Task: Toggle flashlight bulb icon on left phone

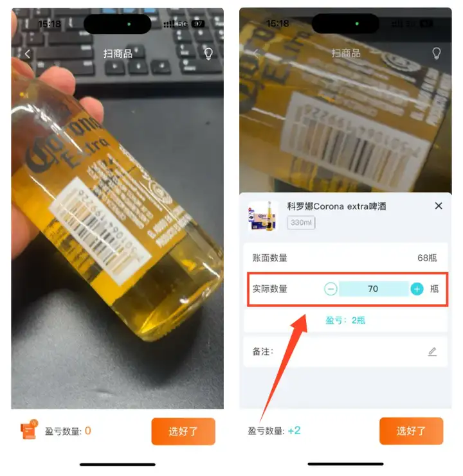Action: tap(208, 54)
